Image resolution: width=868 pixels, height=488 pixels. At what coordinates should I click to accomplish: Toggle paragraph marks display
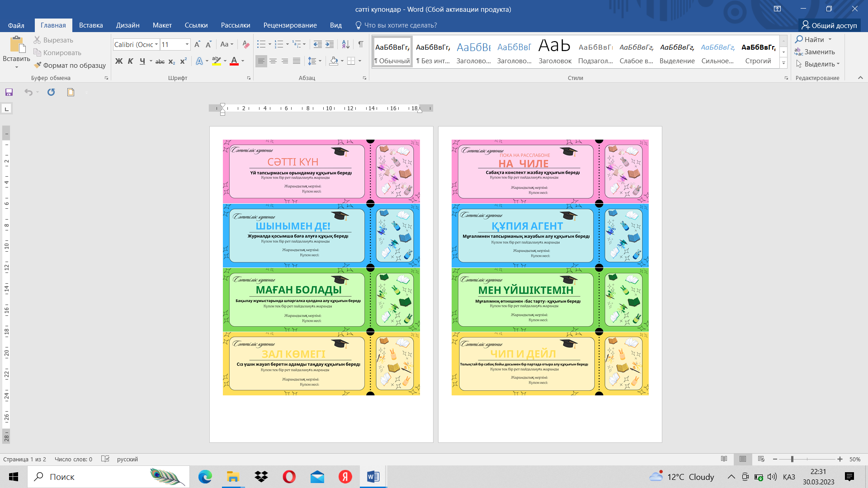(361, 44)
